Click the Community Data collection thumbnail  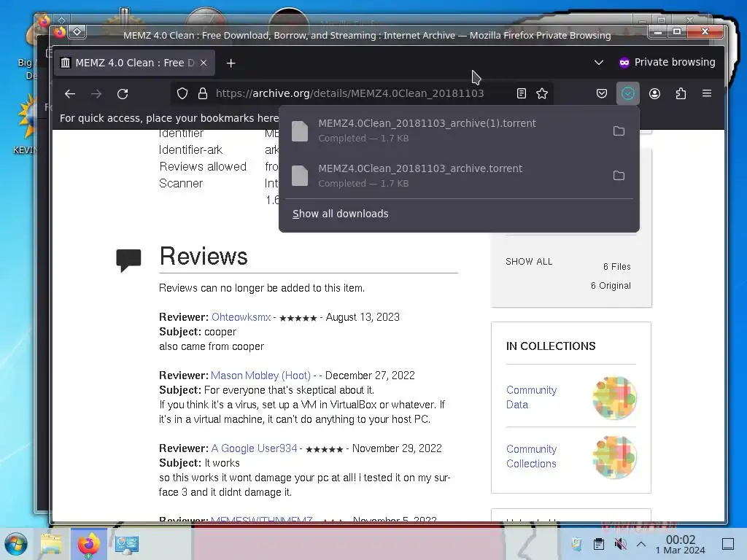pos(614,397)
